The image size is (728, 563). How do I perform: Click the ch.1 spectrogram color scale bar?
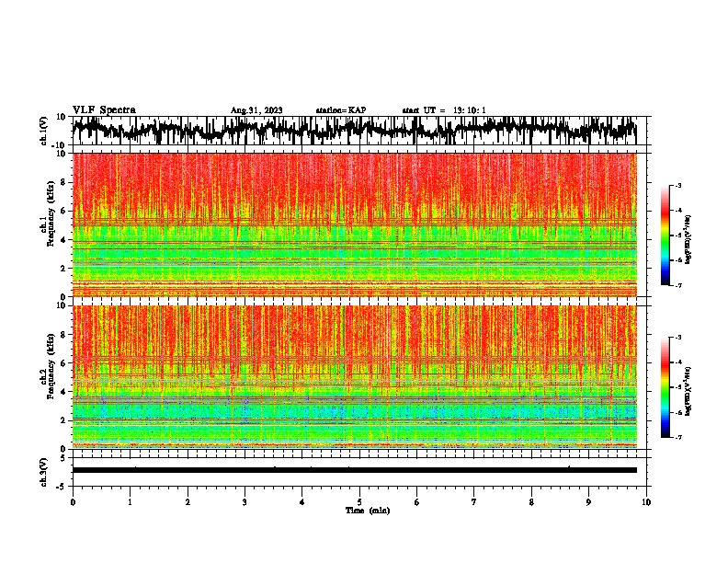pos(665,236)
